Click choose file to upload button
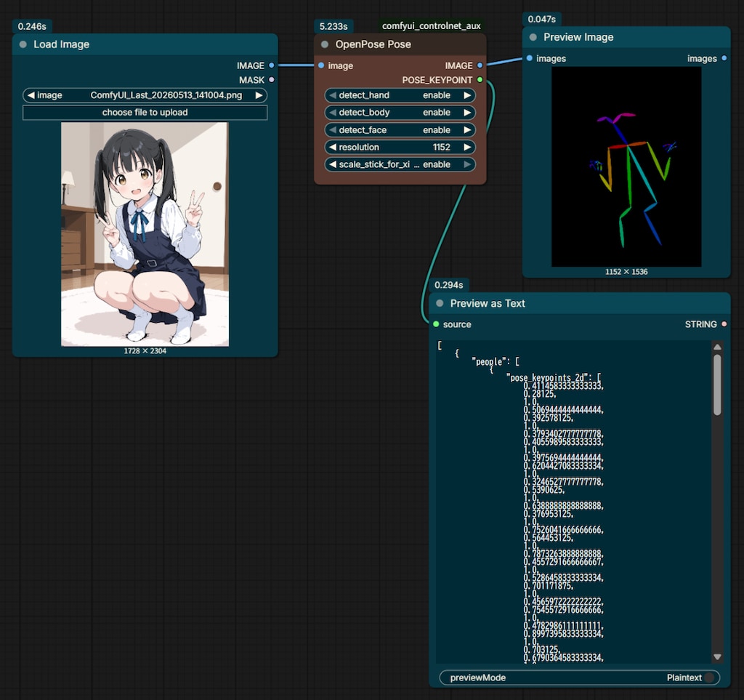Viewport: 744px width, 700px height. point(145,113)
